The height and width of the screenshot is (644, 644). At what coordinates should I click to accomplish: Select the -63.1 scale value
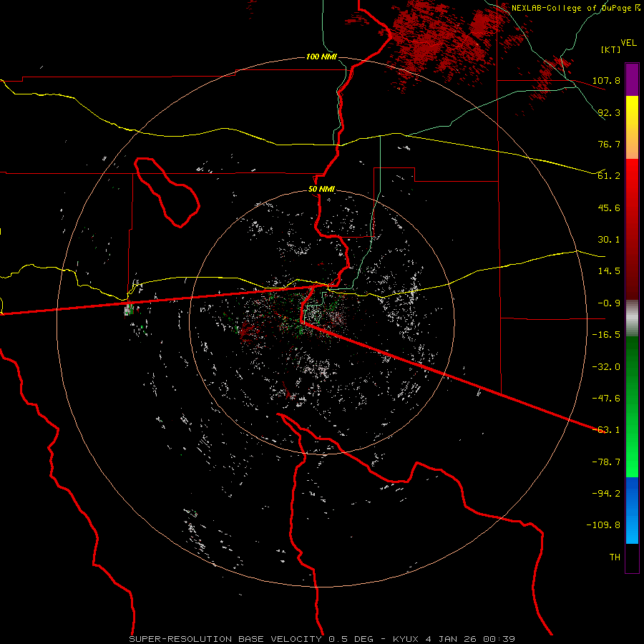[x=606, y=430]
